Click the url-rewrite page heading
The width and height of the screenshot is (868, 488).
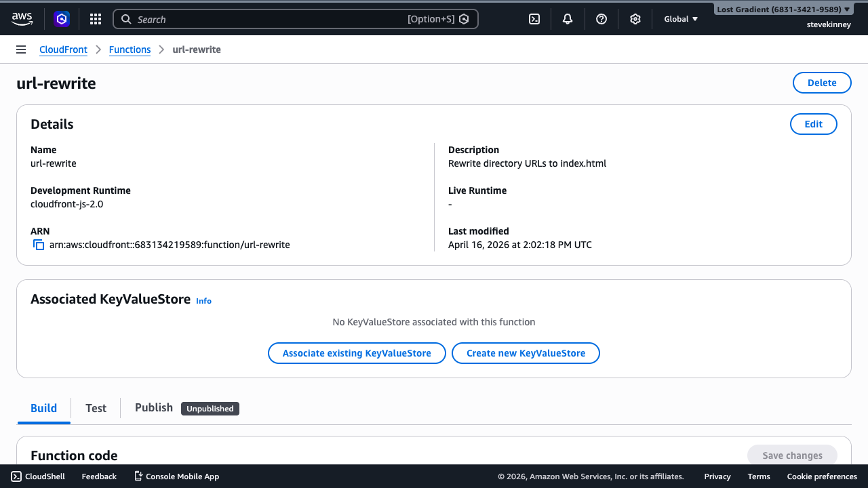tap(56, 83)
